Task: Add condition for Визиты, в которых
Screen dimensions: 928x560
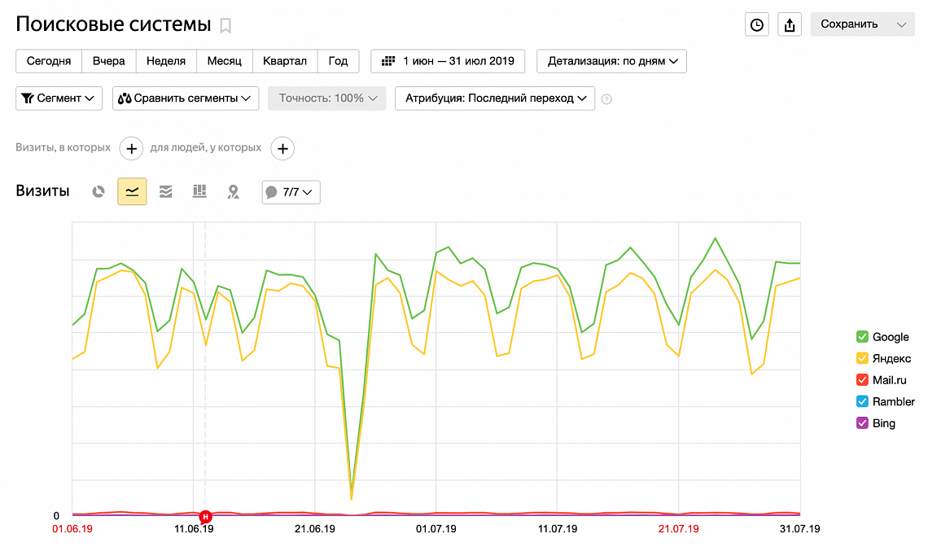Action: [132, 148]
